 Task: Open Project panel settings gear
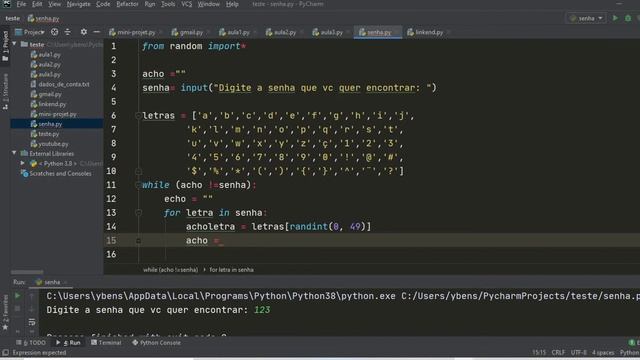coord(84,32)
